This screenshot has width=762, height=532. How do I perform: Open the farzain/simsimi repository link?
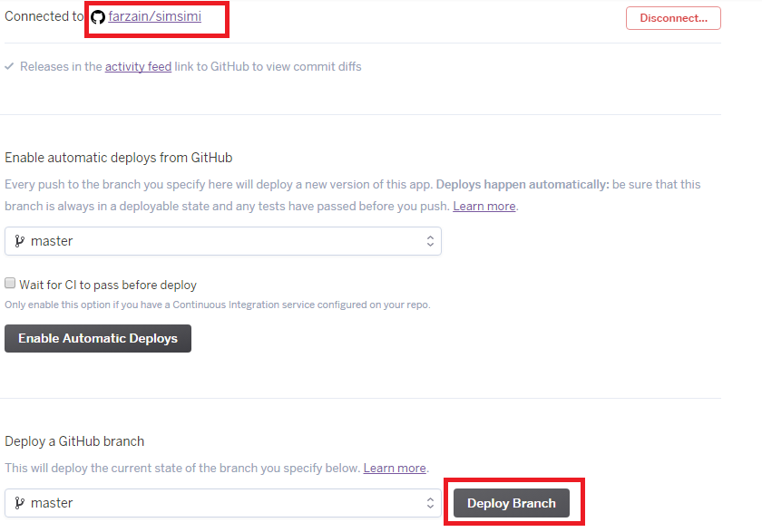pos(154,16)
